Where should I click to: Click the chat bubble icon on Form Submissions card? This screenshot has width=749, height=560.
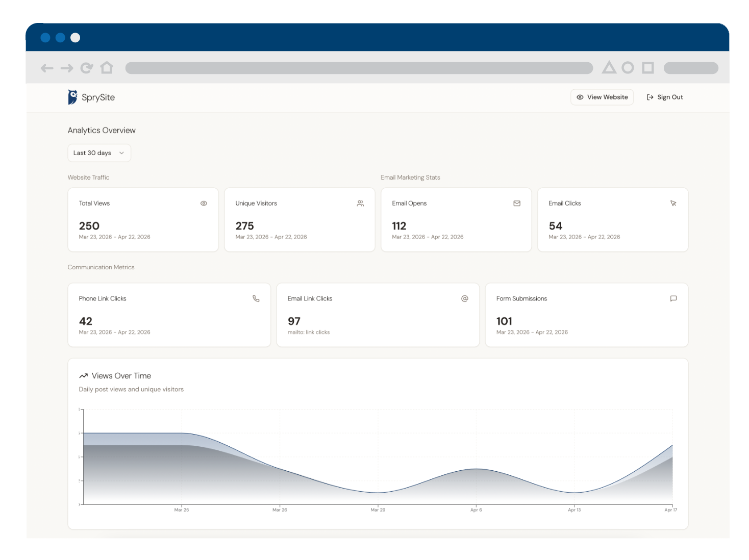(673, 299)
